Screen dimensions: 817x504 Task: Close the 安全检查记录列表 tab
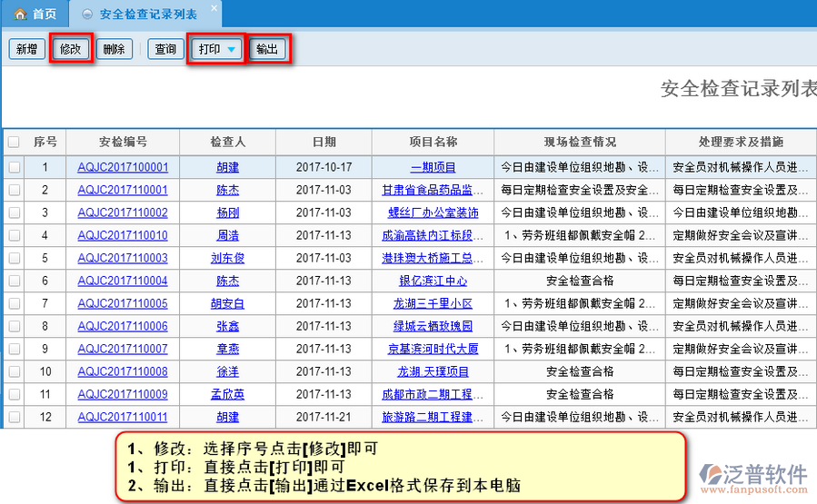[x=213, y=9]
